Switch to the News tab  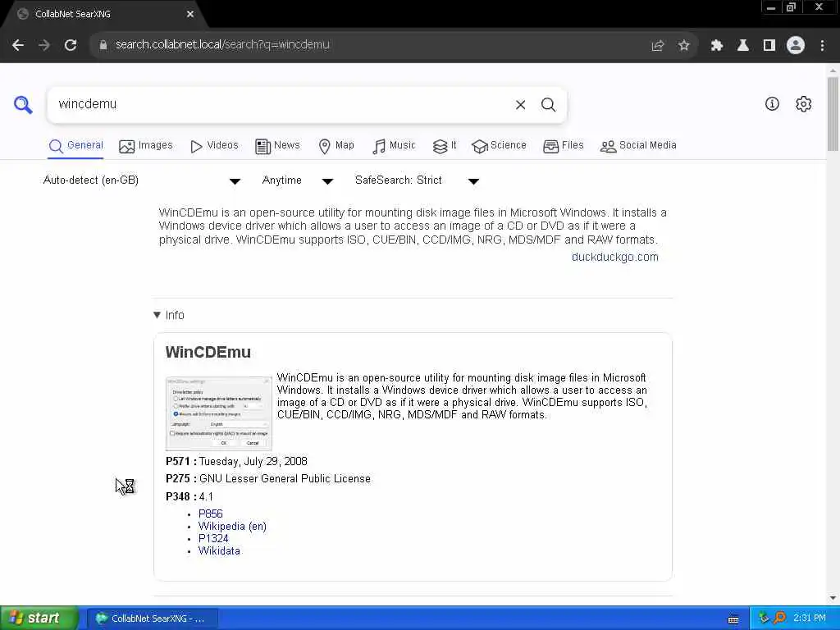click(277, 146)
